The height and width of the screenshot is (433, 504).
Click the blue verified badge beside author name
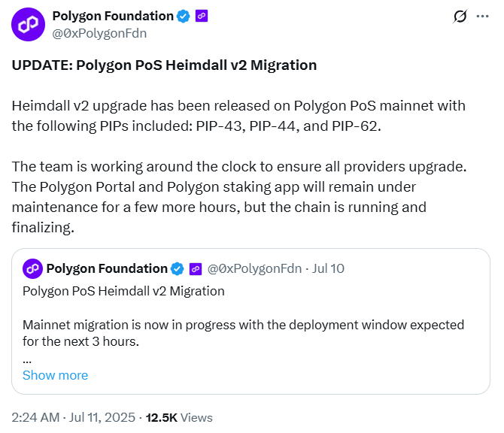click(x=183, y=16)
